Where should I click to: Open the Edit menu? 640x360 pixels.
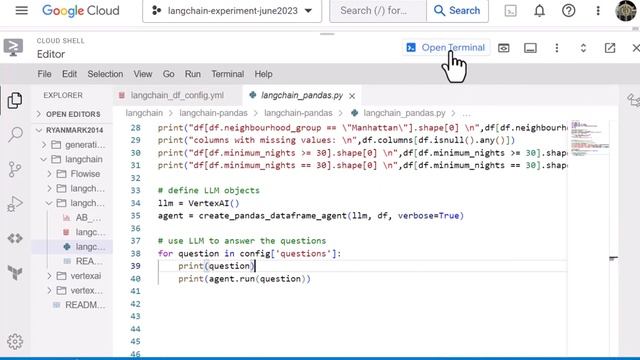69,74
